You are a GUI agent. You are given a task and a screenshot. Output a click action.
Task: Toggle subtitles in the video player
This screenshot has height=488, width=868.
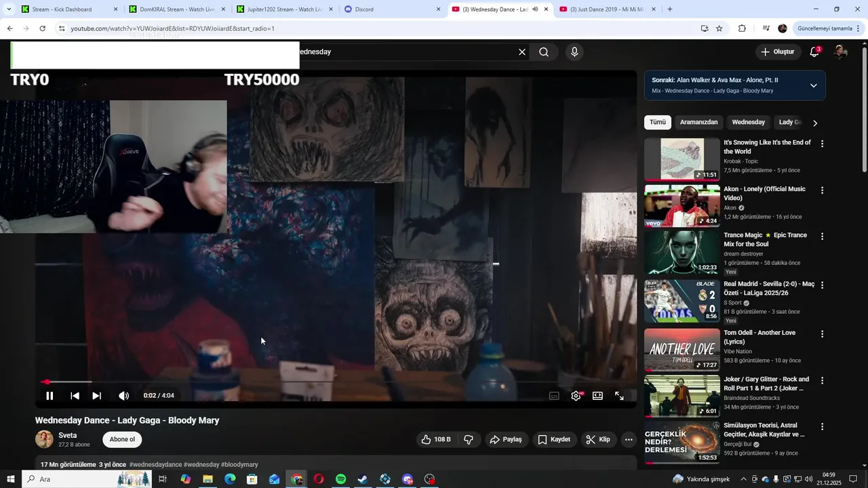[x=554, y=396]
